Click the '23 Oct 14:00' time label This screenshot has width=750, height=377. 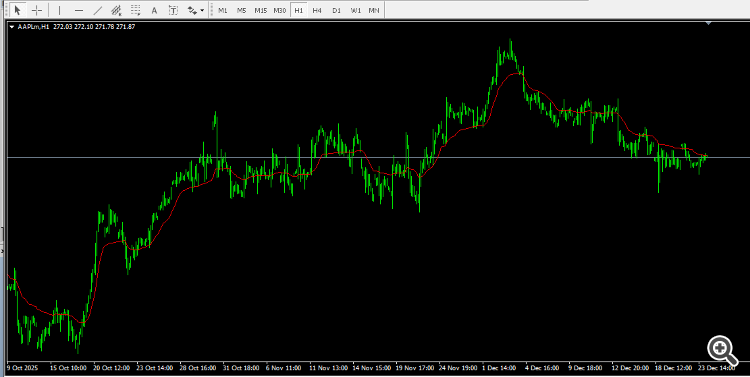click(154, 368)
